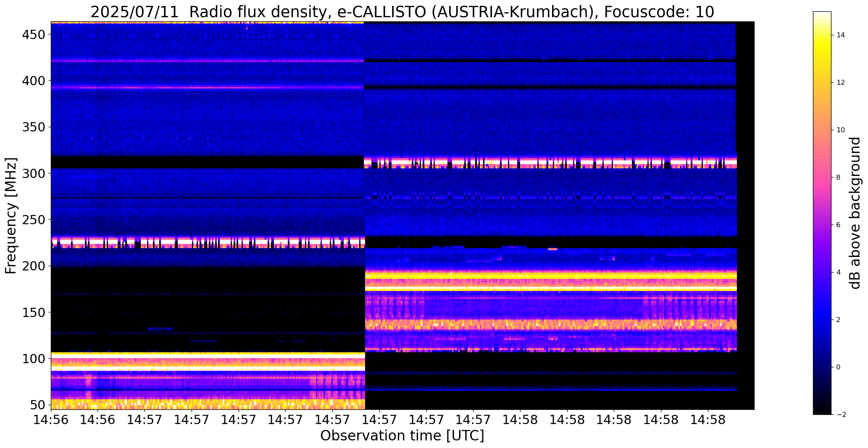Click the 0 tick label on colorbar
This screenshot has height=448, width=868.
(839, 367)
